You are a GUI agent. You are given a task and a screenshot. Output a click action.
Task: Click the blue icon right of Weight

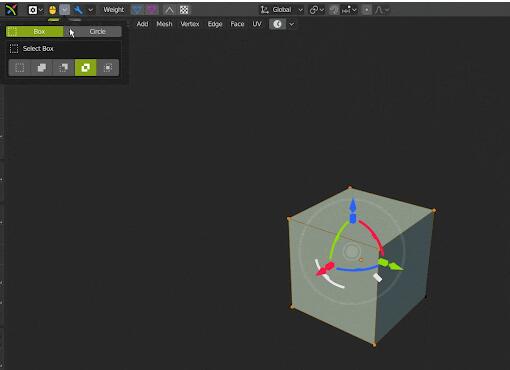point(137,10)
